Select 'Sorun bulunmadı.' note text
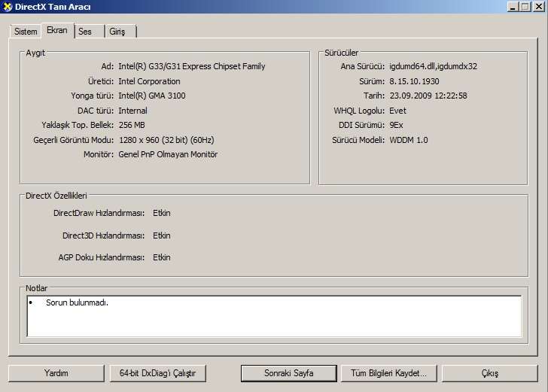 click(x=78, y=302)
